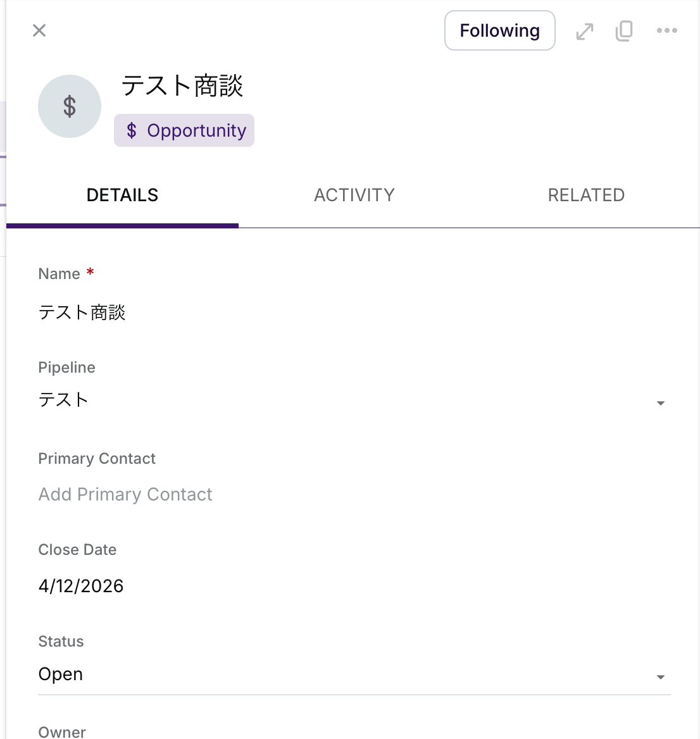Edit the Close Date 4/12/2026
This screenshot has width=700, height=739.
81,586
